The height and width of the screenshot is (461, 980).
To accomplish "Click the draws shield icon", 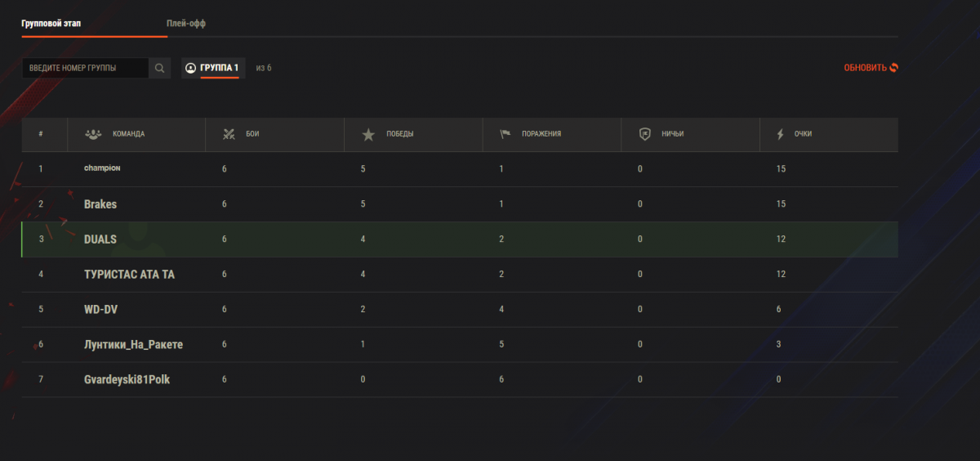I will click(644, 134).
